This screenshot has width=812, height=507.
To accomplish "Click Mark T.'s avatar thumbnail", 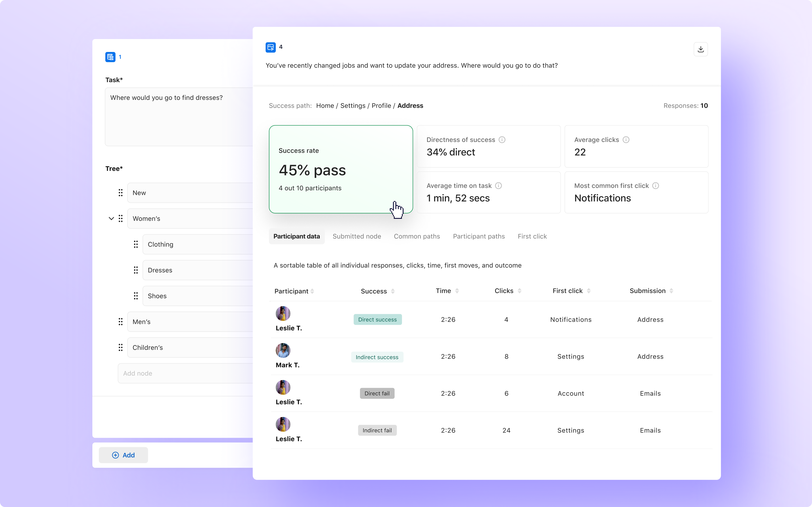I will [283, 350].
